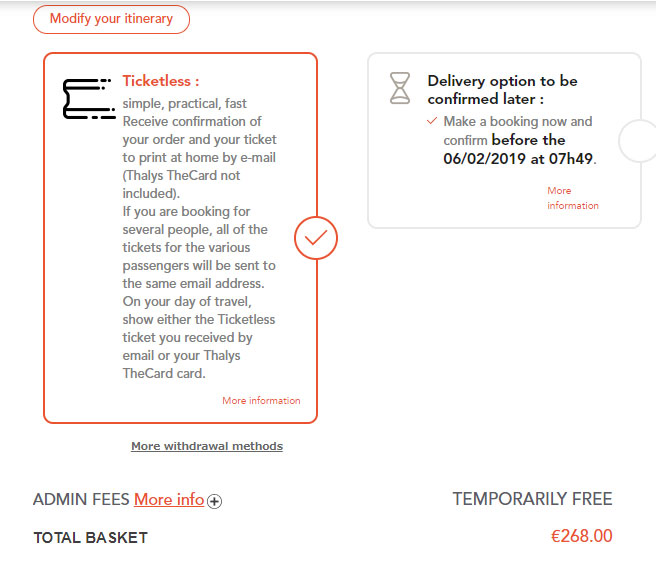Open the admin fees More info link
Screen dimensions: 656x582
click(169, 500)
